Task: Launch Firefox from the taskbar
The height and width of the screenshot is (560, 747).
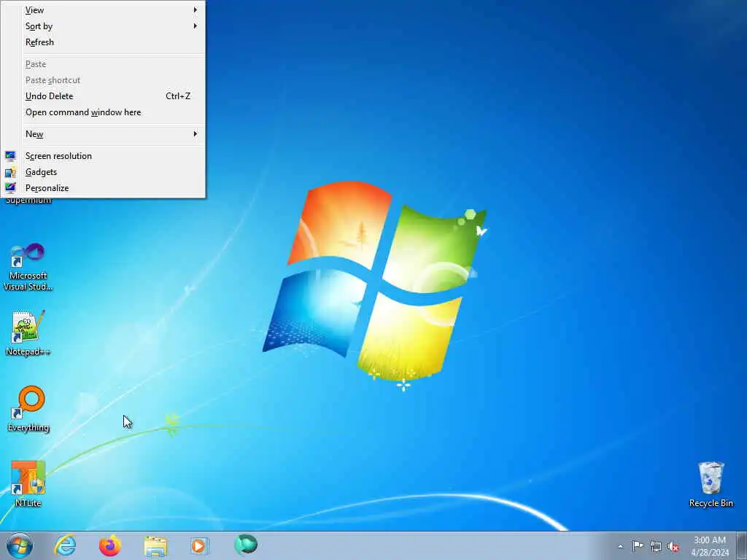Action: pyautogui.click(x=110, y=545)
